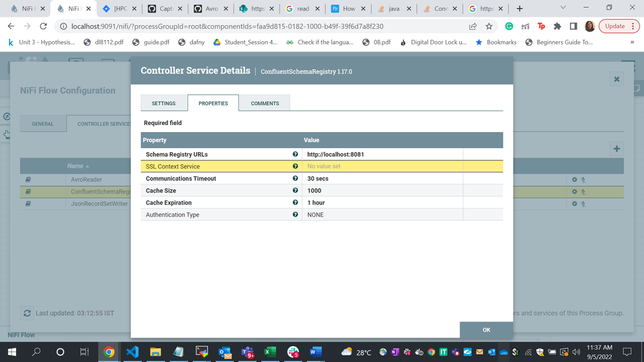Enable ConfluentSchemaRegistry with lightning icon
The width and height of the screenshot is (644, 362).
583,192
